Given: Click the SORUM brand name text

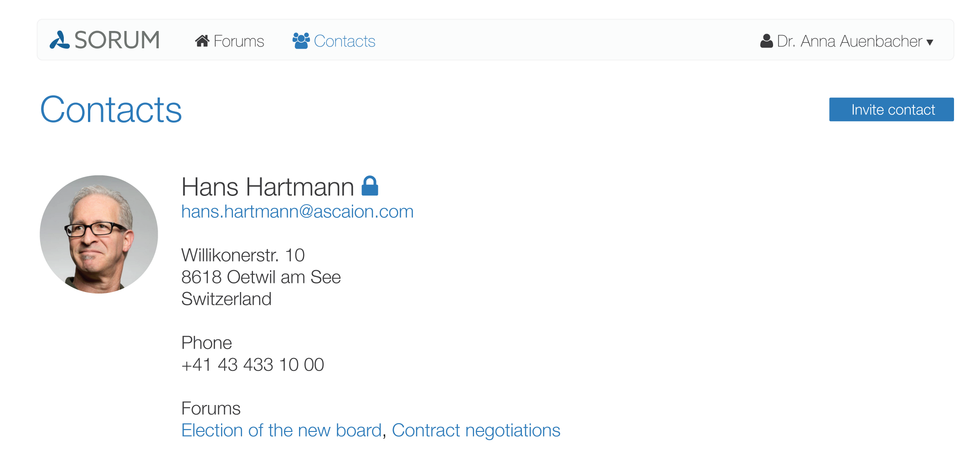Looking at the screenshot, I should [x=117, y=40].
